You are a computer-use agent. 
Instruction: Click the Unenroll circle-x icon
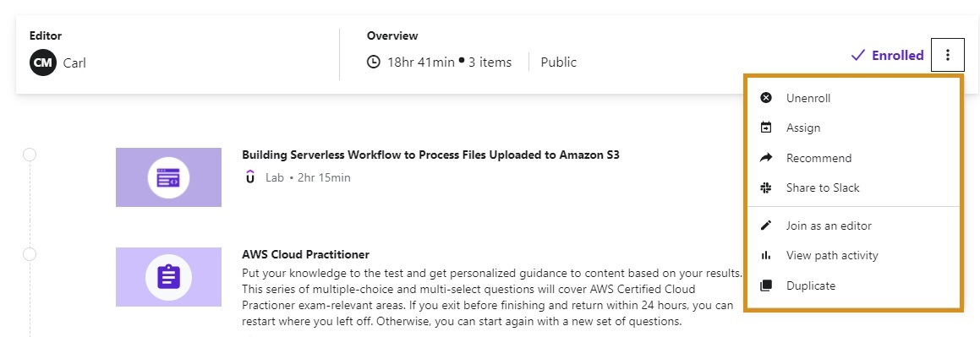tap(765, 98)
